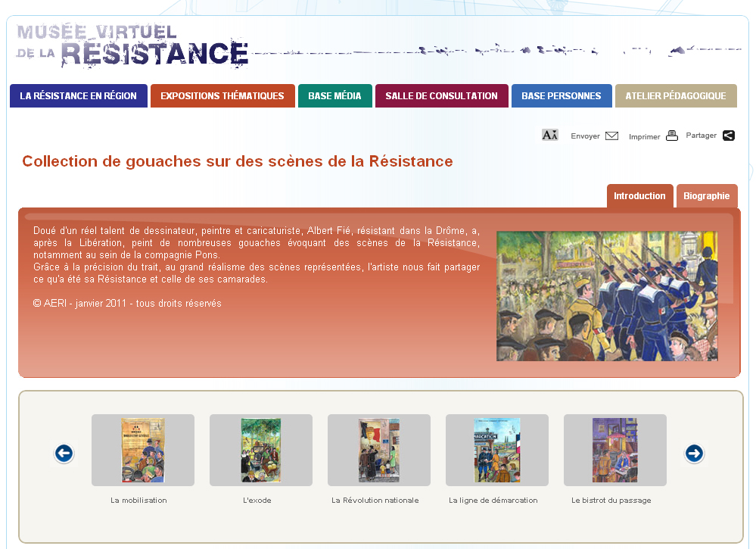This screenshot has height=549, width=756.
Task: Click the text size adjustment icon
Action: point(549,135)
